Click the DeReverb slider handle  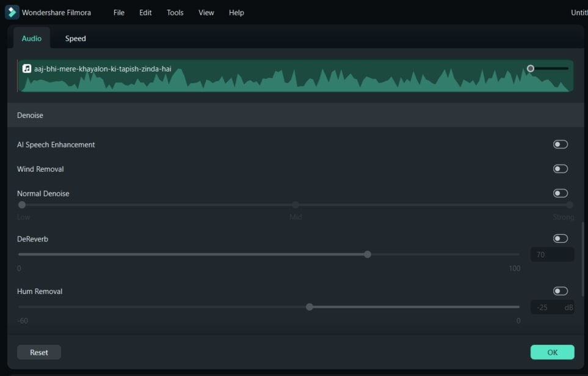click(368, 254)
